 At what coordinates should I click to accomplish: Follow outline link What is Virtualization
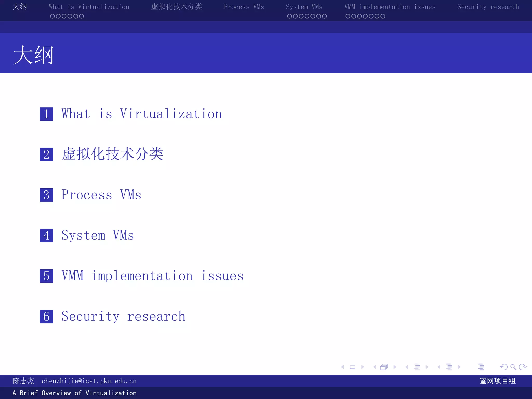point(142,114)
